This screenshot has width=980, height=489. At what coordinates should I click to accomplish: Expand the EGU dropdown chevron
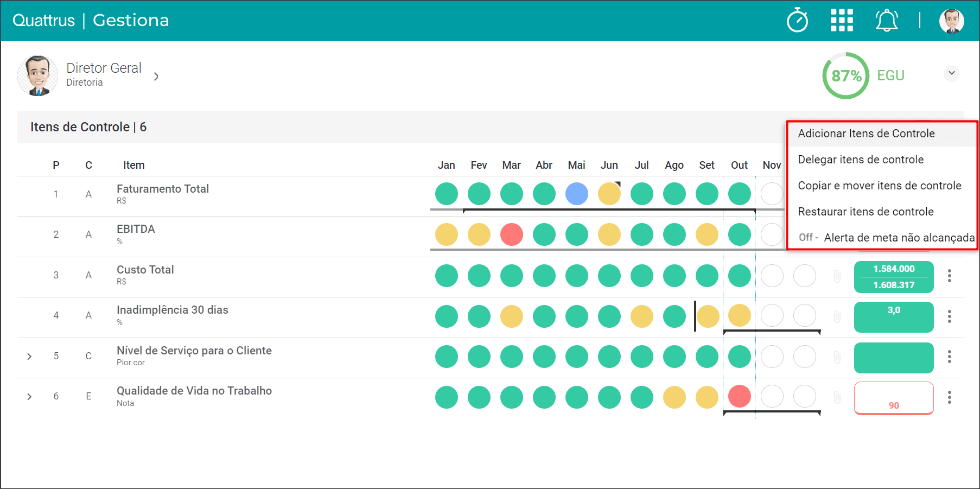tap(952, 73)
